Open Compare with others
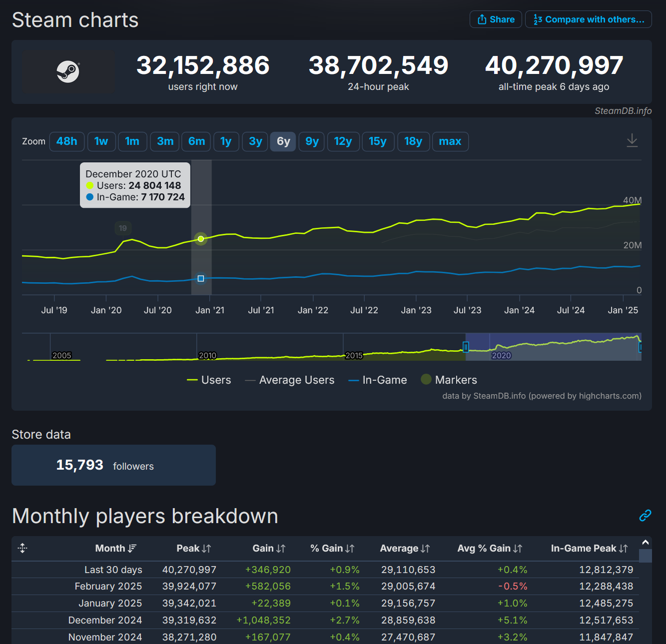This screenshot has width=666, height=644. coord(589,19)
